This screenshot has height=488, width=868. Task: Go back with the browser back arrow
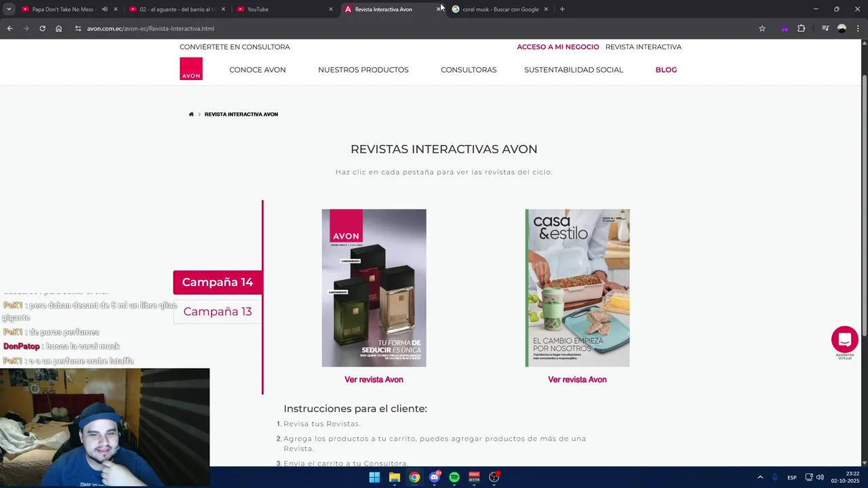pos(9,28)
